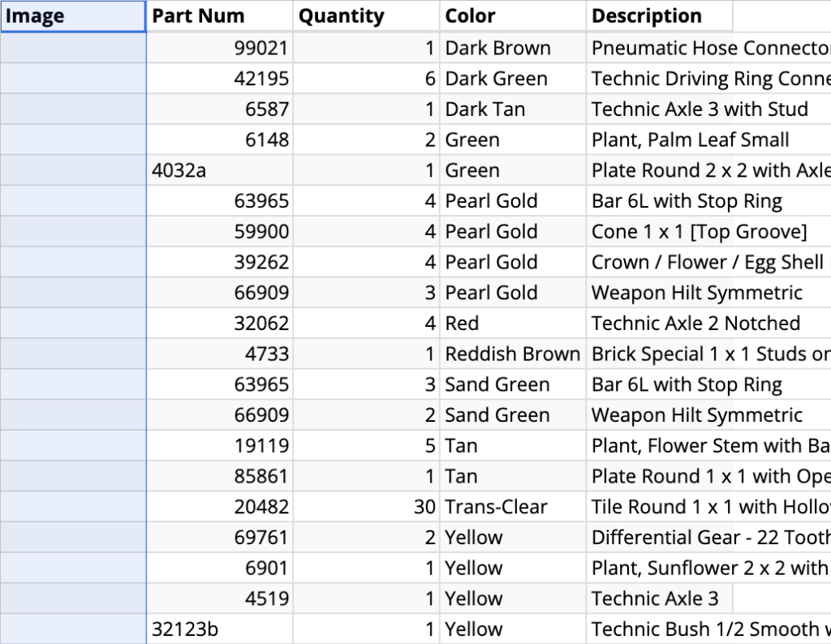
Task: Click the Image column header
Action: pos(73,16)
